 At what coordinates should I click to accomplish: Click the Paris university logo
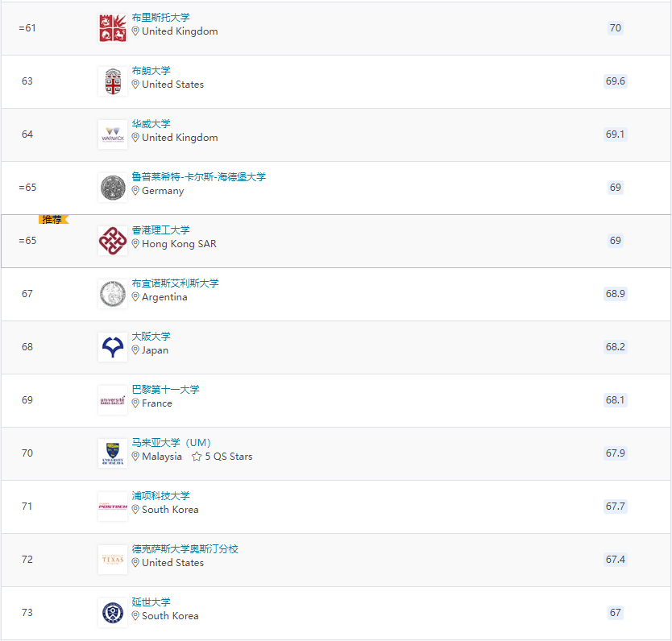click(112, 400)
